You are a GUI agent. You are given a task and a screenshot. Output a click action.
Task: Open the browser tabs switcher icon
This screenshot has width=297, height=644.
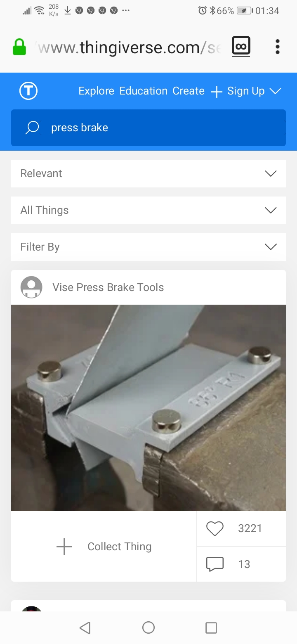point(241,46)
